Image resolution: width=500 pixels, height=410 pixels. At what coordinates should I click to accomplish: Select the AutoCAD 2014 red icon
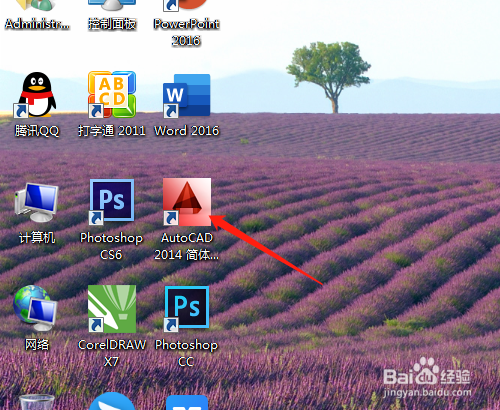pos(187,202)
